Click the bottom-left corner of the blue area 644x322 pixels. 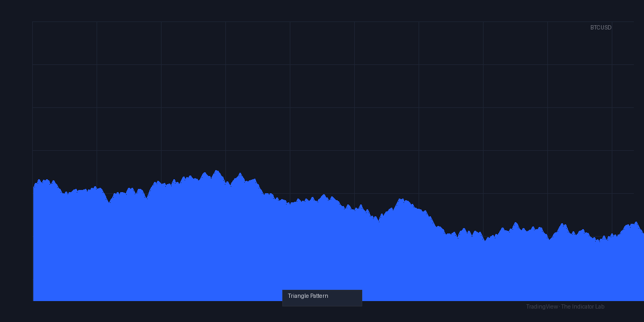tap(34, 300)
